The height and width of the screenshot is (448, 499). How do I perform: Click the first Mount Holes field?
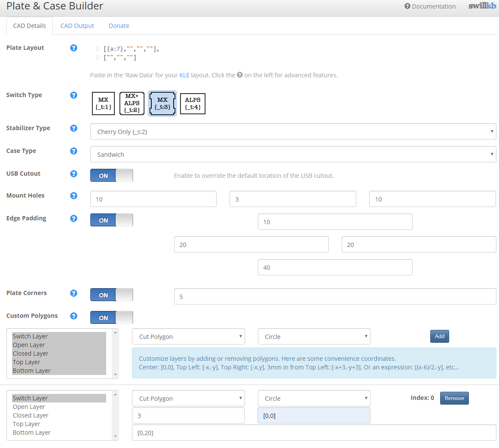(x=153, y=199)
